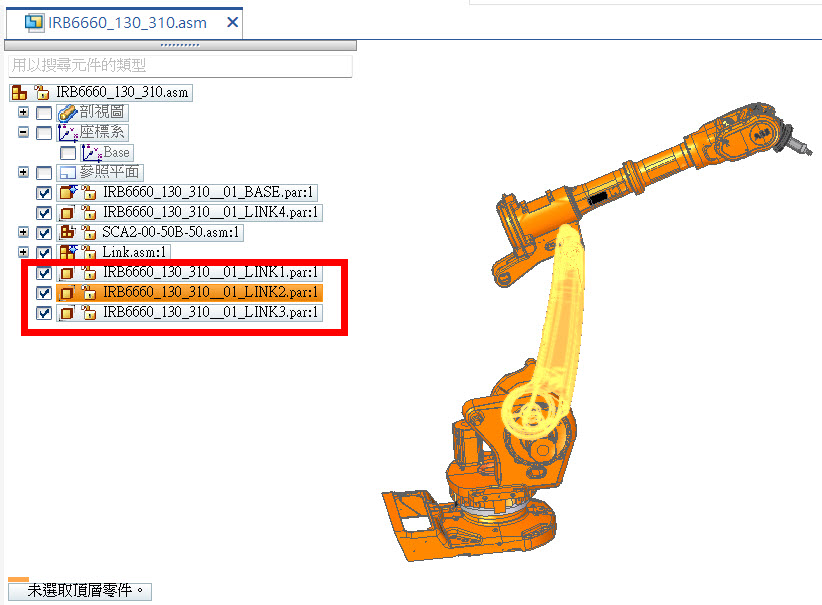Select the 參照平面 tree label
The image size is (822, 605).
click(x=110, y=172)
